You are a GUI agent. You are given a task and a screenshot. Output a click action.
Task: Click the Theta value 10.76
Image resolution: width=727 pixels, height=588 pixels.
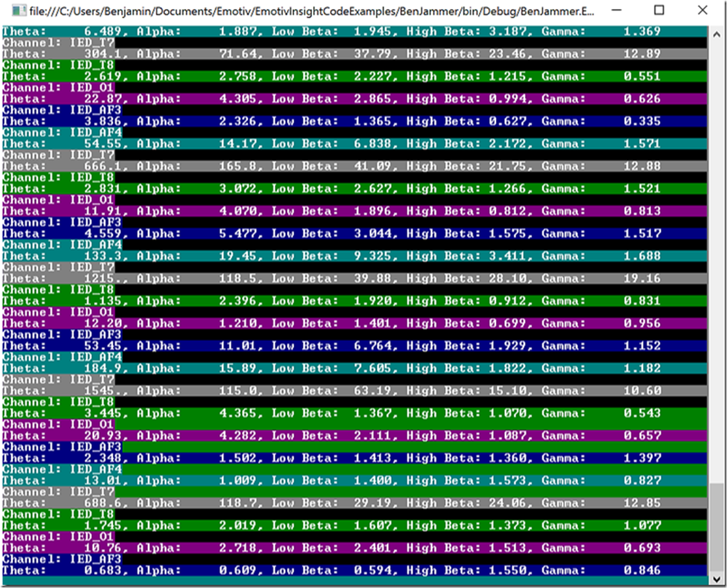click(x=102, y=549)
